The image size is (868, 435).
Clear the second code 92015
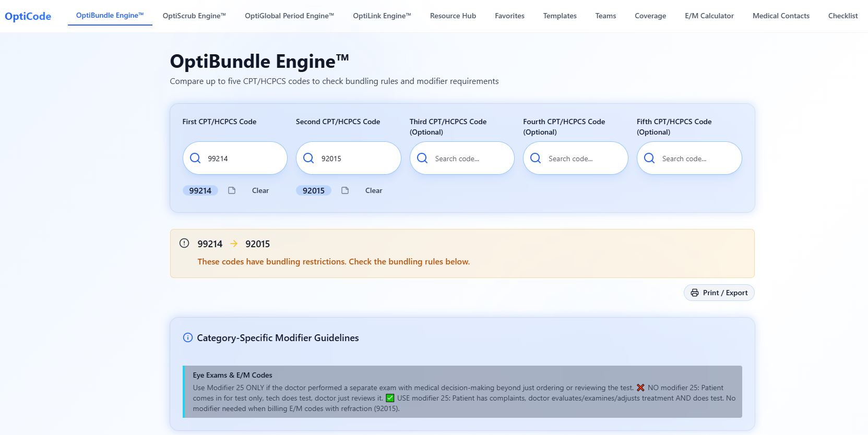click(x=374, y=190)
